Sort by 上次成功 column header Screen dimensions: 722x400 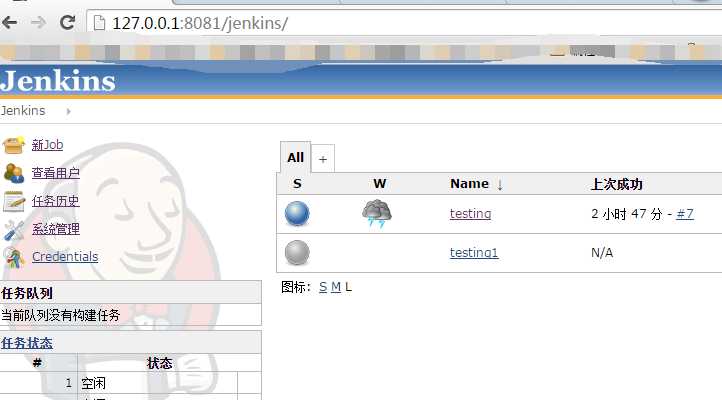[x=617, y=184]
